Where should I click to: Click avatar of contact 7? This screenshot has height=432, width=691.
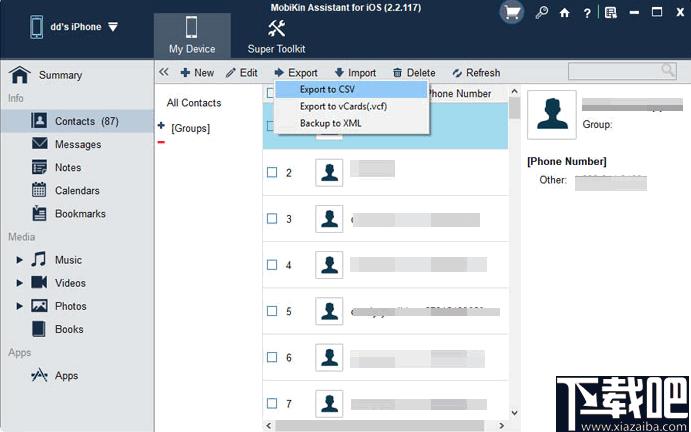[x=329, y=403]
